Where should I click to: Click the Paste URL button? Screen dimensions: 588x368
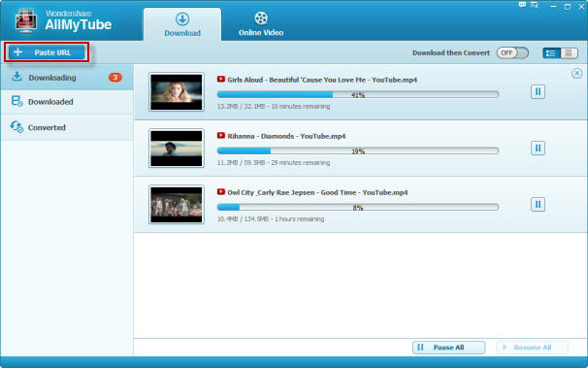click(47, 52)
